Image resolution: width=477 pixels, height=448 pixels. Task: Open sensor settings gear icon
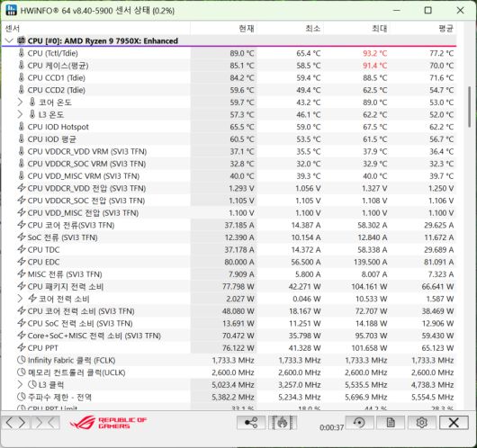click(x=421, y=423)
